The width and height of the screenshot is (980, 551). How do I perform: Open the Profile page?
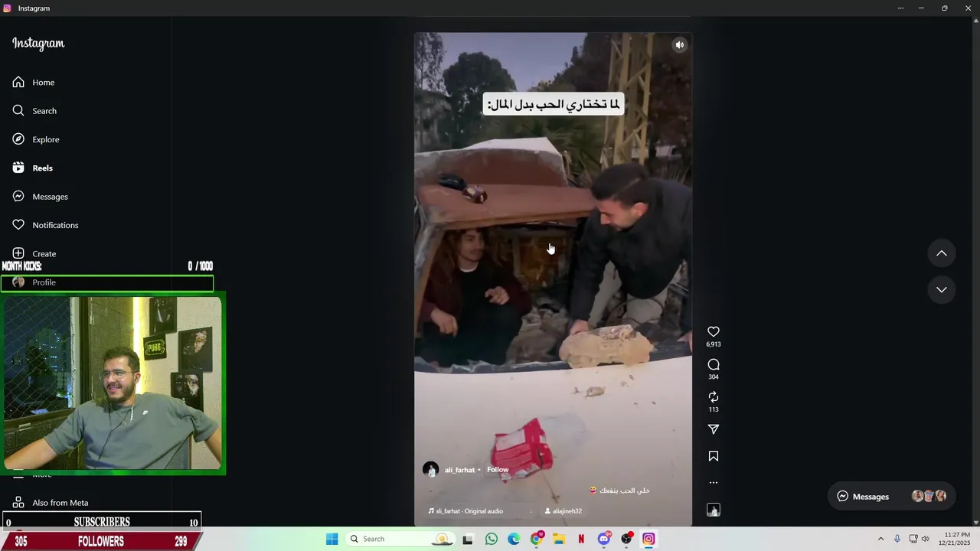(35, 282)
